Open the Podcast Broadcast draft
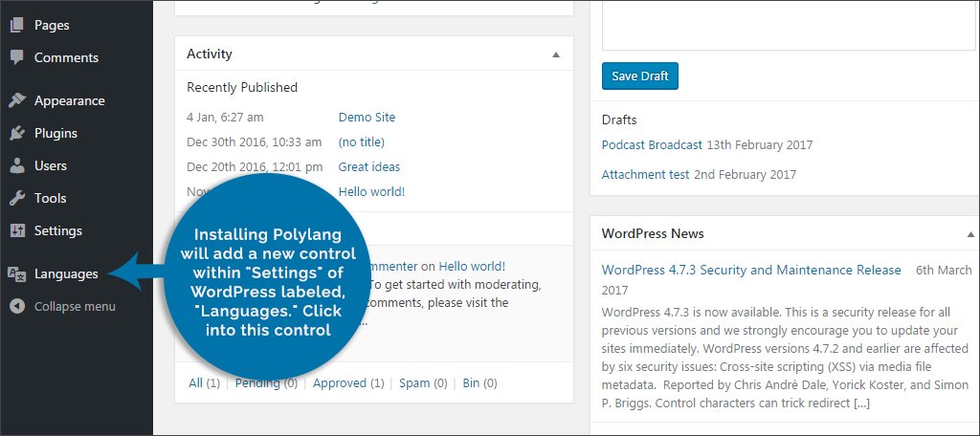Viewport: 980px width, 436px height. pyautogui.click(x=652, y=145)
